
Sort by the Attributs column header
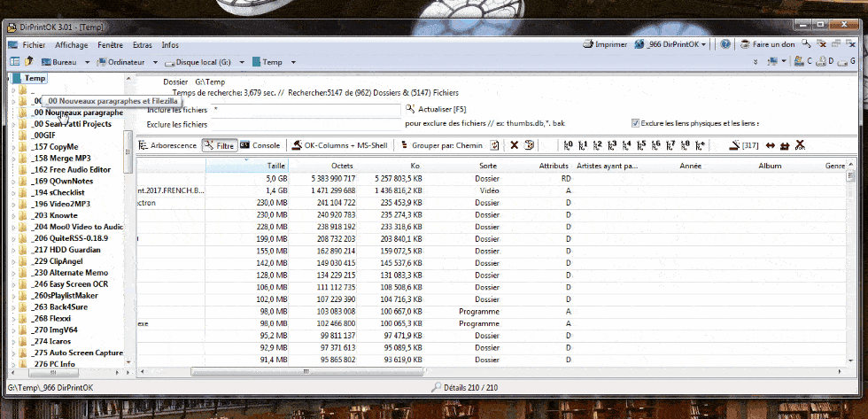(x=554, y=166)
